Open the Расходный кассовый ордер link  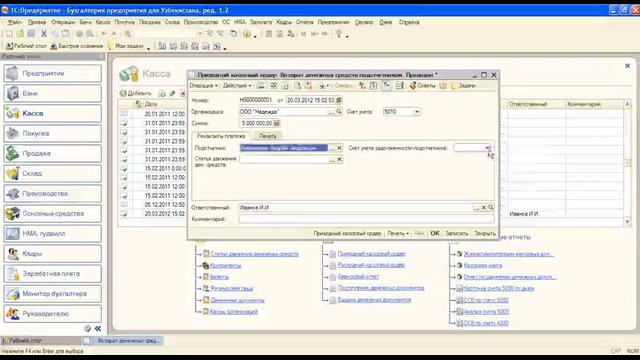pos(371,265)
